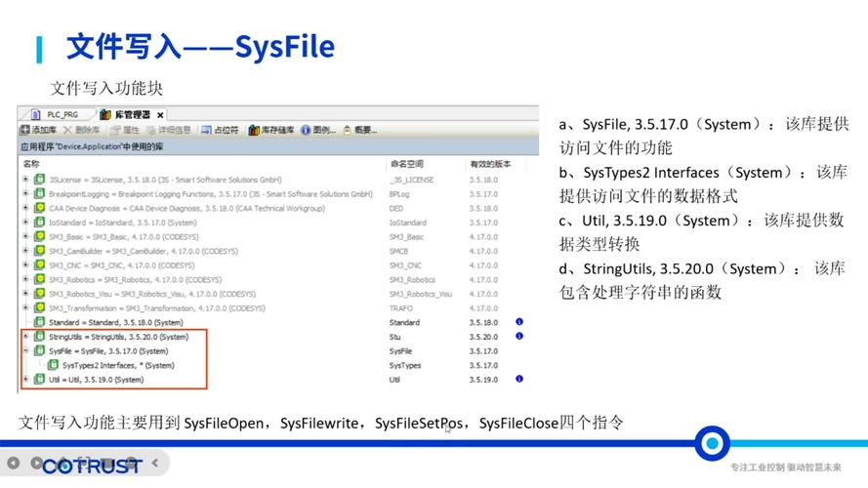This screenshot has width=868, height=488.
Task: Click the IoStandard library icon
Action: coord(39,223)
